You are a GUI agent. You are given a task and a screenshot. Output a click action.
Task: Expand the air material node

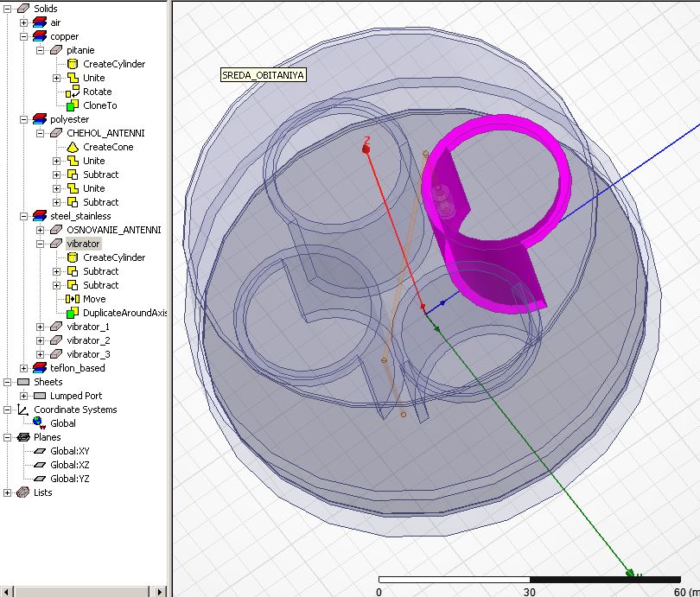(x=23, y=22)
